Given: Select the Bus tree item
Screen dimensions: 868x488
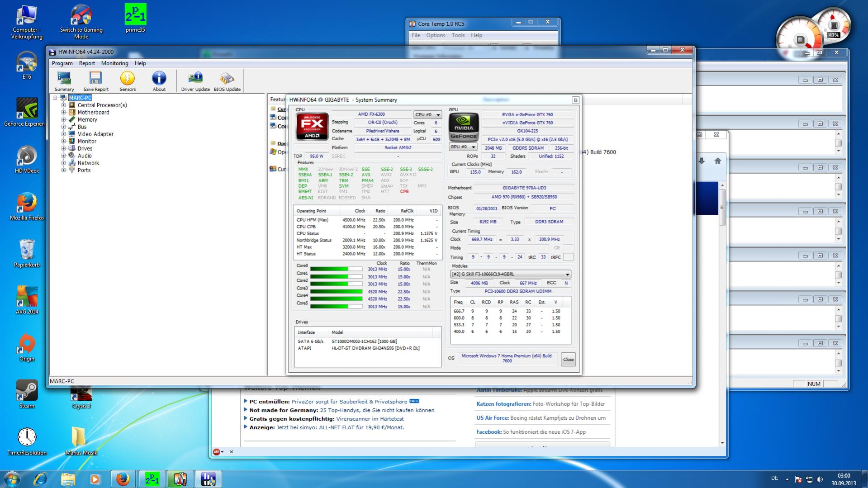Looking at the screenshot, I should (82, 127).
